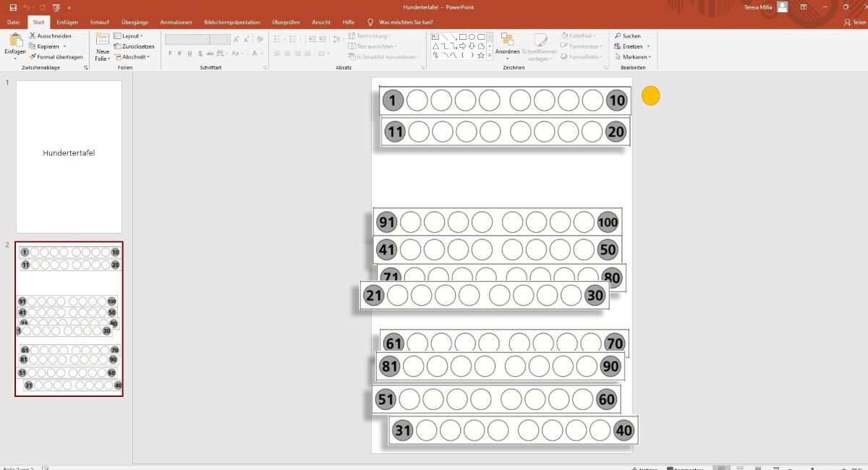Click the Ausschneiden scissors icon
868x470 pixels.
click(33, 35)
